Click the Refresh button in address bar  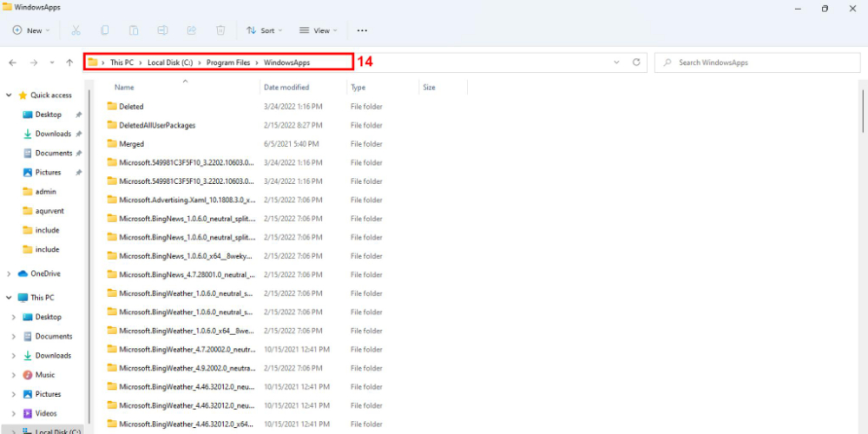636,62
